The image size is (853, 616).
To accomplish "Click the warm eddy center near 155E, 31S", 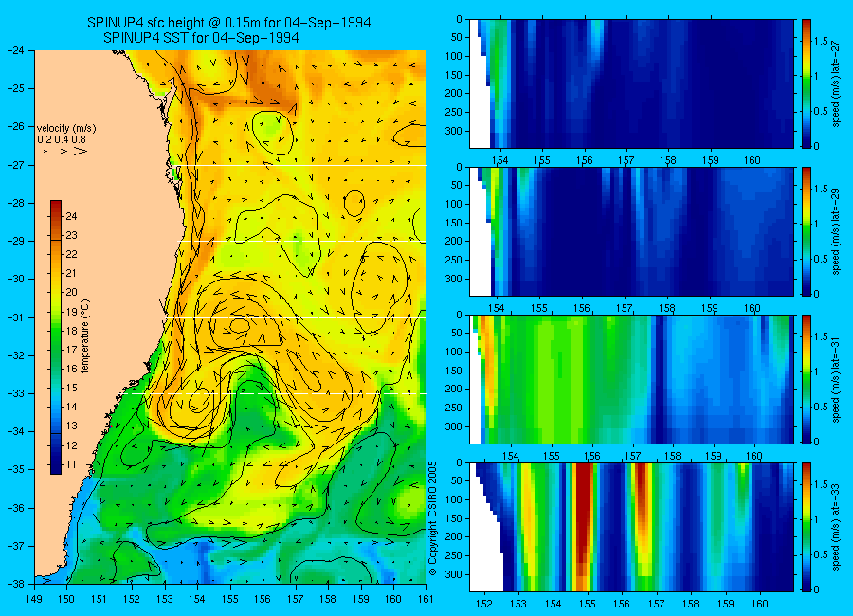I will pos(240,325).
